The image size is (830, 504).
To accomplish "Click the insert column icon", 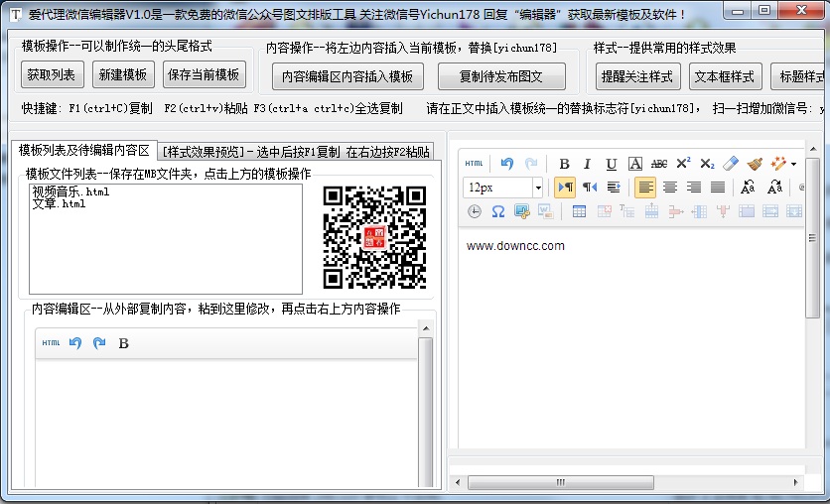I will coord(699,211).
